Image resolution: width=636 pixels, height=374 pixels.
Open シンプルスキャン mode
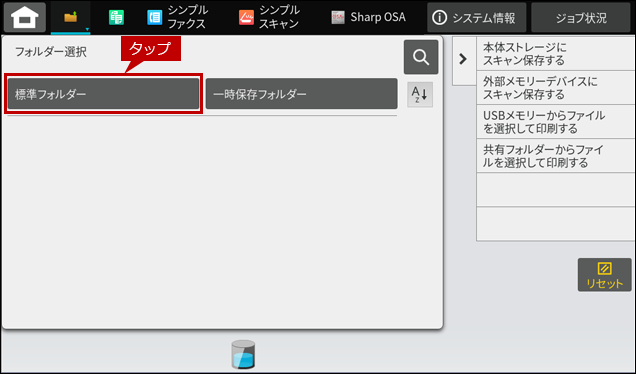(x=269, y=17)
